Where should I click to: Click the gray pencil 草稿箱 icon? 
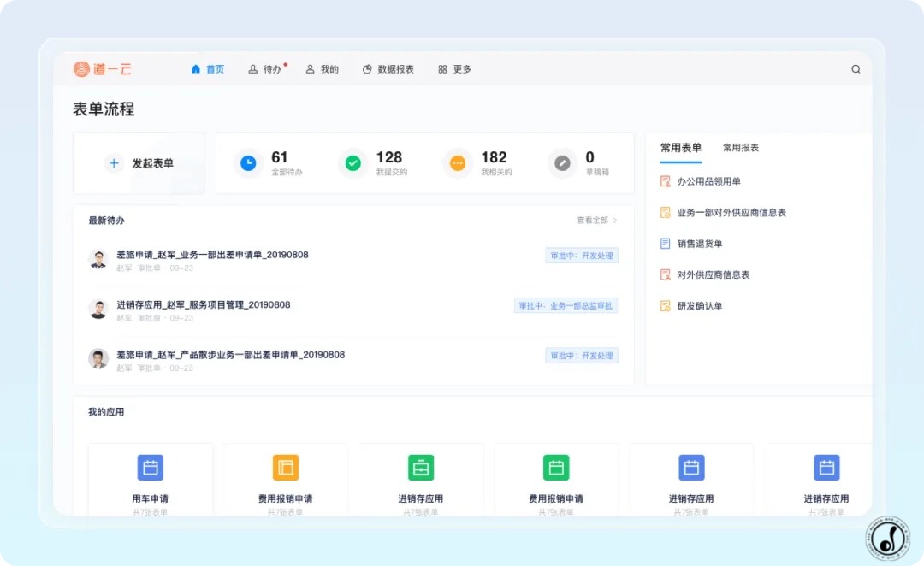[x=562, y=162]
